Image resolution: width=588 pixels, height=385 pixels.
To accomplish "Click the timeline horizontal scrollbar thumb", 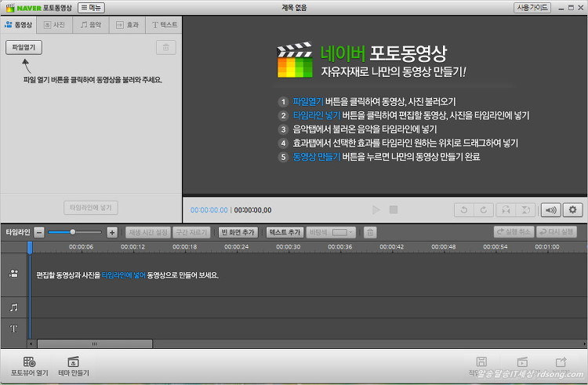I will (x=95, y=343).
